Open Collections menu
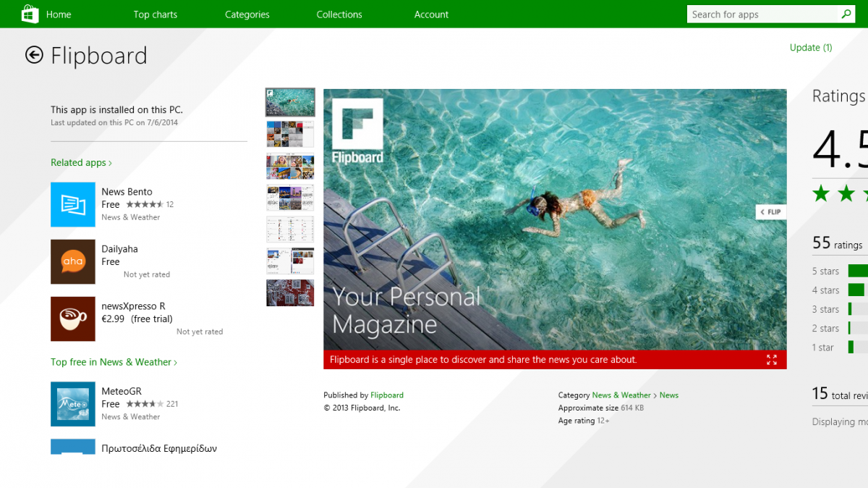Image resolution: width=868 pixels, height=488 pixels. pyautogui.click(x=339, y=14)
